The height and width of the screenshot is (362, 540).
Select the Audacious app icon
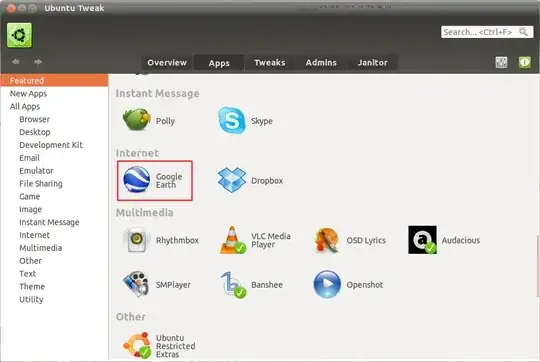[x=422, y=240]
